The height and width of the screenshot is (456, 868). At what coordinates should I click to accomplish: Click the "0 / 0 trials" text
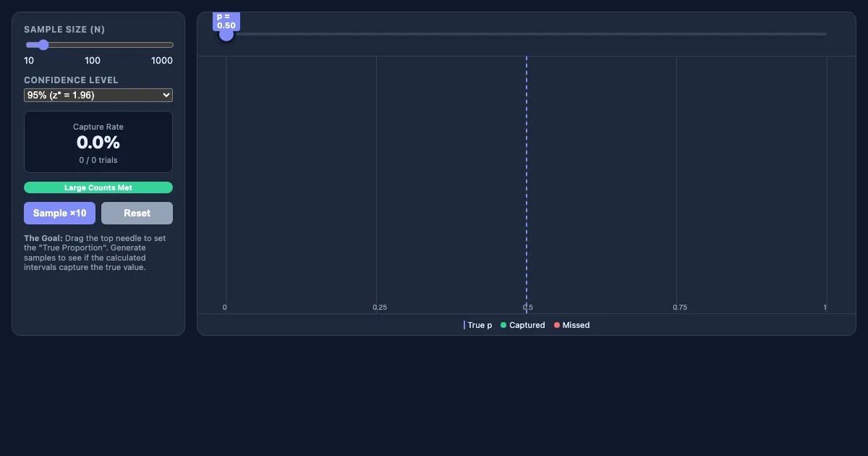coord(98,160)
